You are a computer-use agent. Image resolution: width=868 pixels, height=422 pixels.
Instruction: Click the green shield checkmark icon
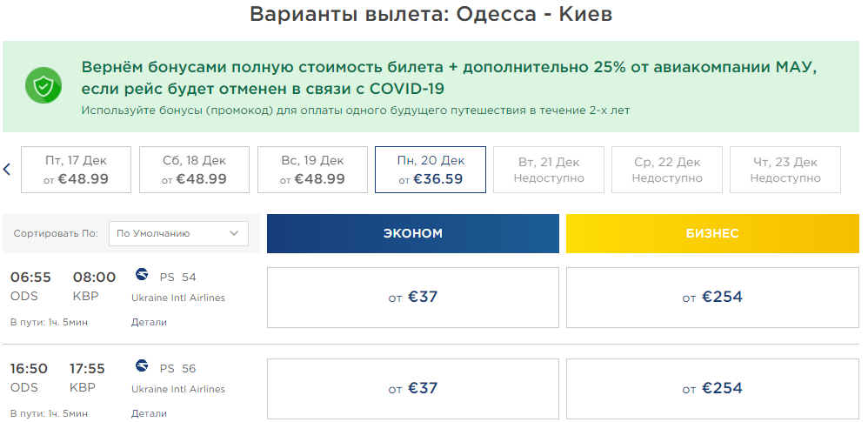pyautogui.click(x=42, y=86)
